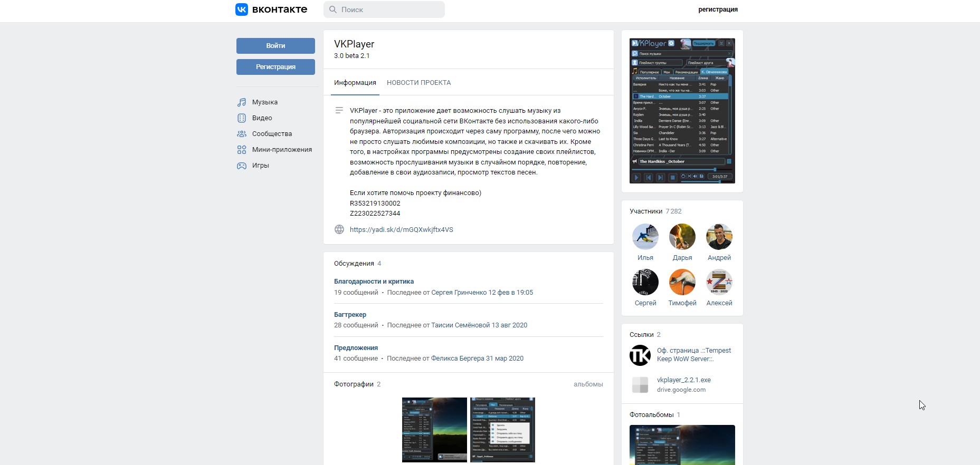Open the vkplayer_2.2.1.exe link
The image size is (980, 465).
click(684, 380)
